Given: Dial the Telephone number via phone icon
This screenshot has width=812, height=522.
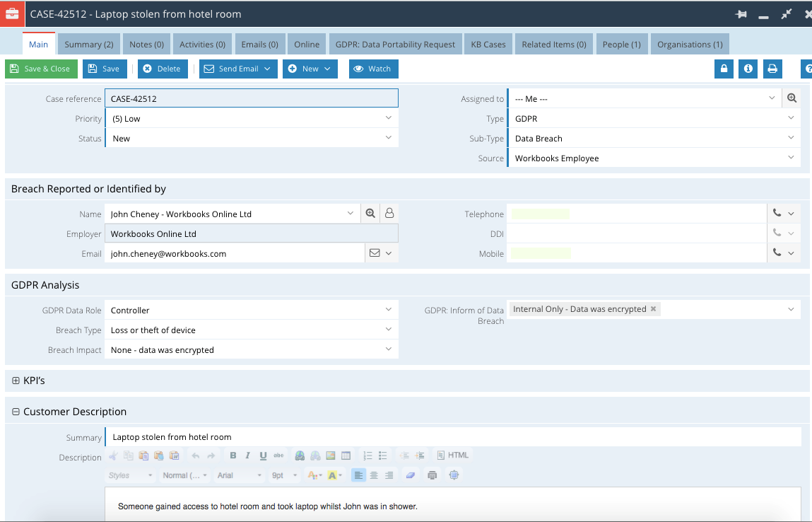Looking at the screenshot, I should 777,213.
